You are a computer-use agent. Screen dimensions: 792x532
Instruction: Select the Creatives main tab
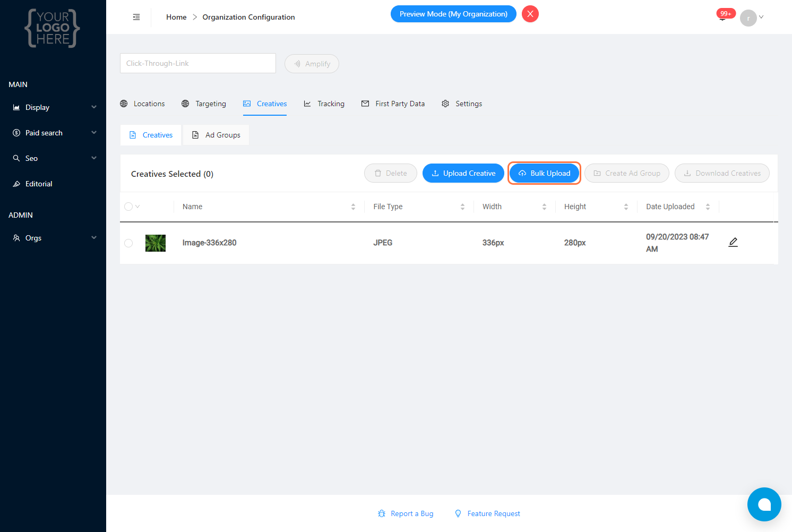(265, 104)
